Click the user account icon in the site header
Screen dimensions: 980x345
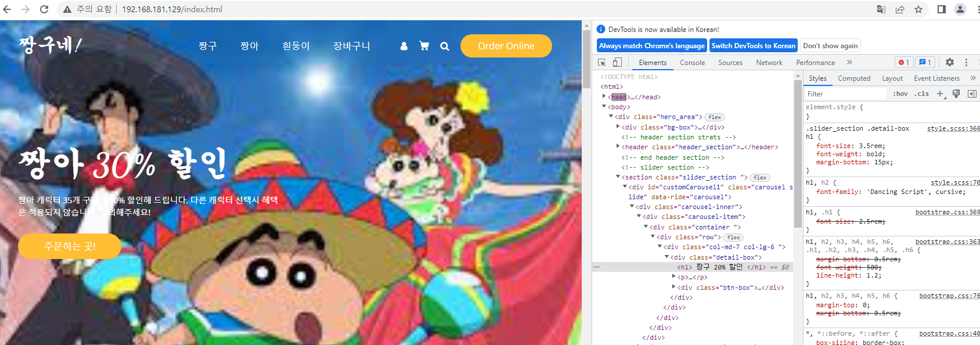coord(404,46)
